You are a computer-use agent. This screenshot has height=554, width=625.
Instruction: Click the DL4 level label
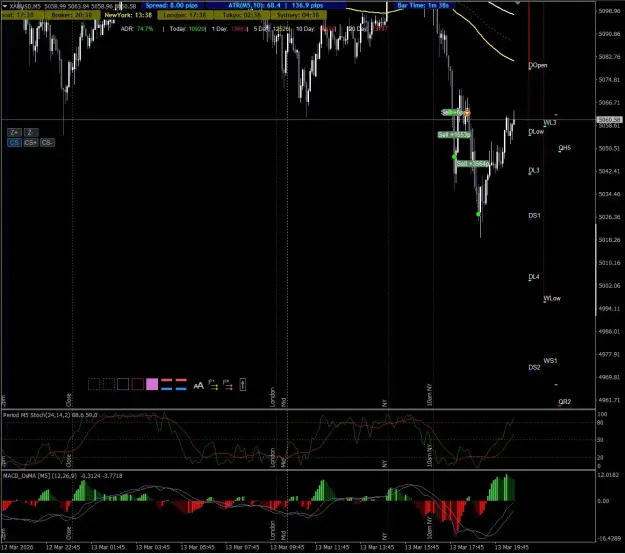coord(534,277)
